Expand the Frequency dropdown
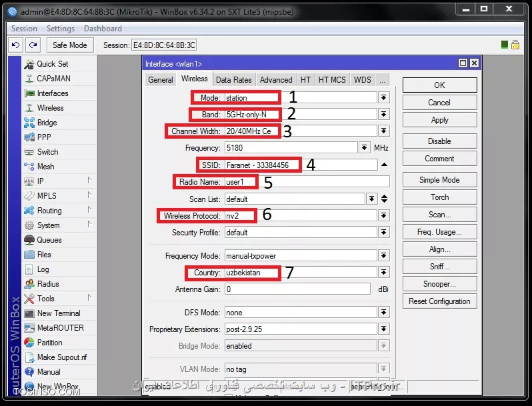The width and height of the screenshot is (532, 406). [364, 147]
